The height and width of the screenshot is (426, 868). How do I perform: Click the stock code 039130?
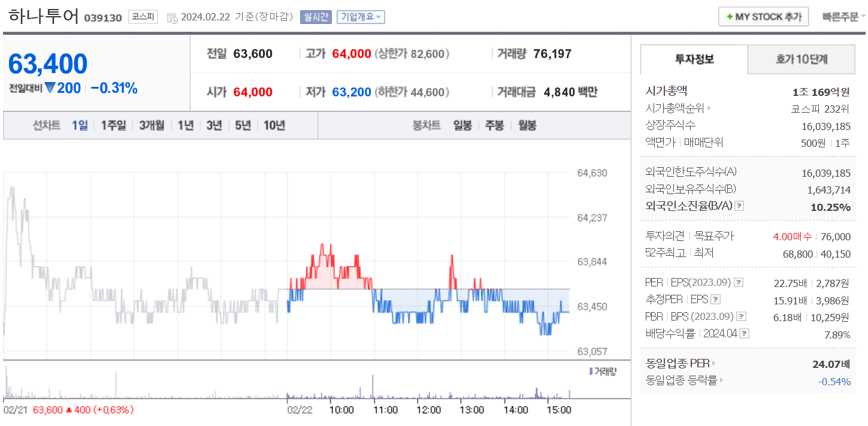[x=103, y=18]
